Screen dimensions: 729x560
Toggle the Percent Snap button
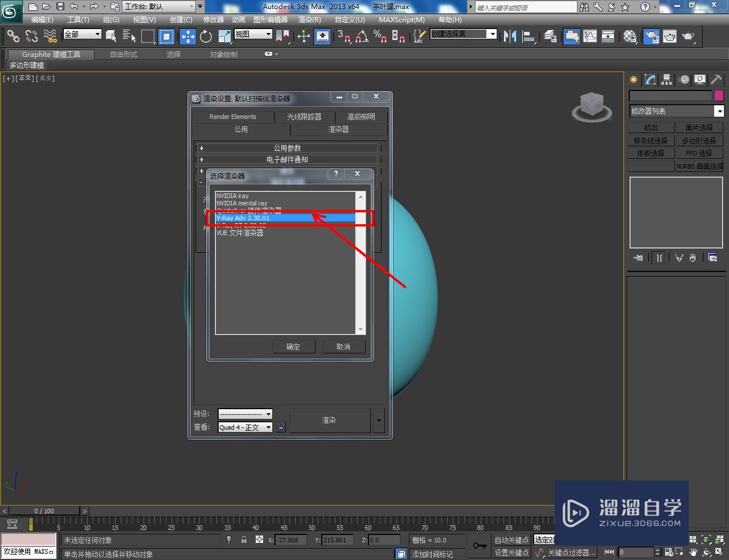380,36
